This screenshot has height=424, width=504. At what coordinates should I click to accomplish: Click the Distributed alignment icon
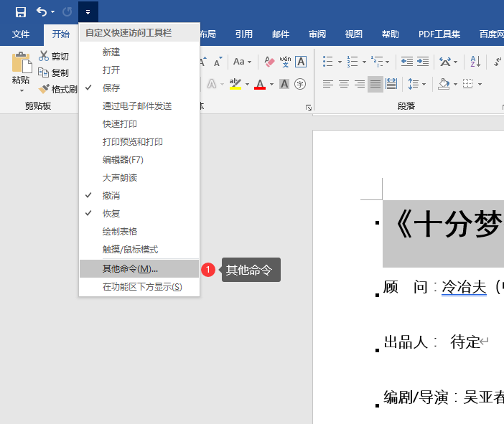[x=391, y=84]
